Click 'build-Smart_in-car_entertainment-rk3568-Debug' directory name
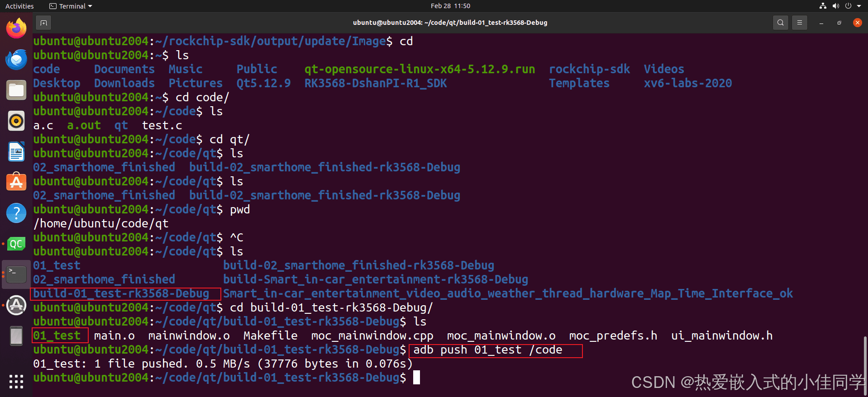This screenshot has width=868, height=397. 376,279
